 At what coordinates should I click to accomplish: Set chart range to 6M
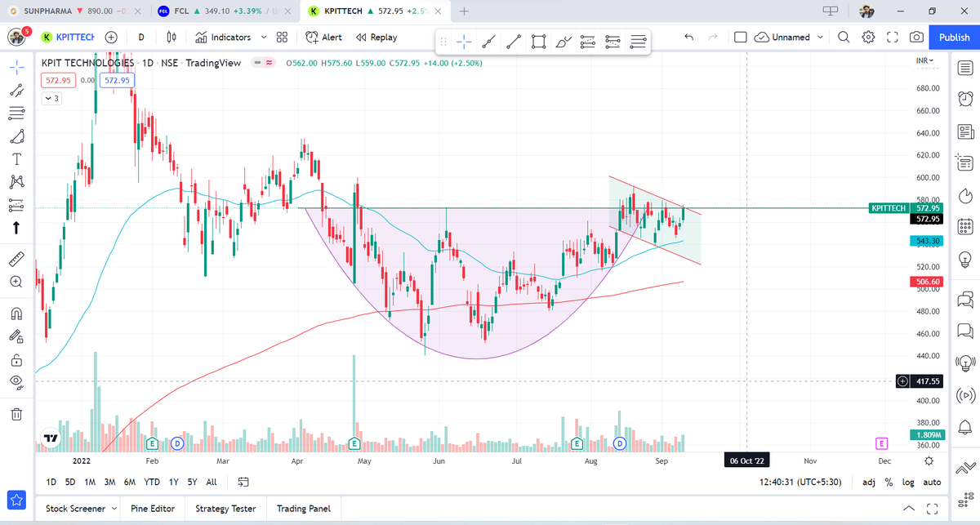[x=130, y=482]
